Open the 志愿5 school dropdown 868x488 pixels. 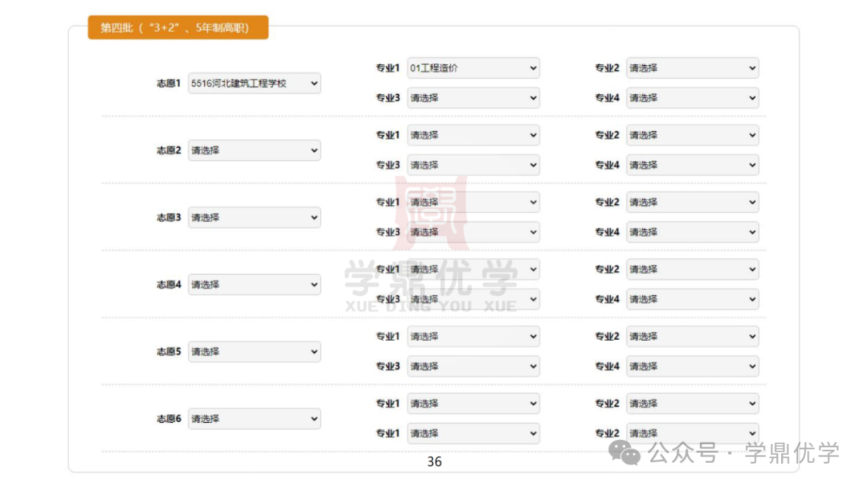254,351
